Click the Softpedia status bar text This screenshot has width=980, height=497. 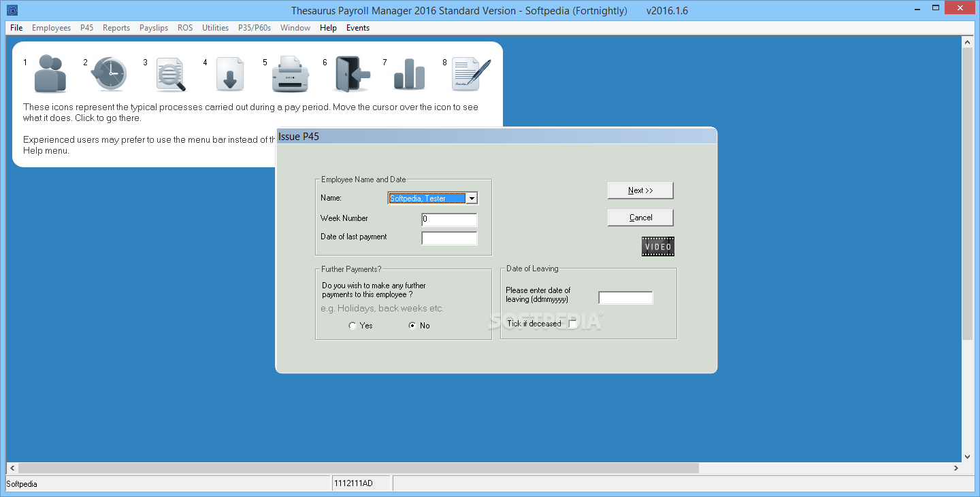pos(22,484)
